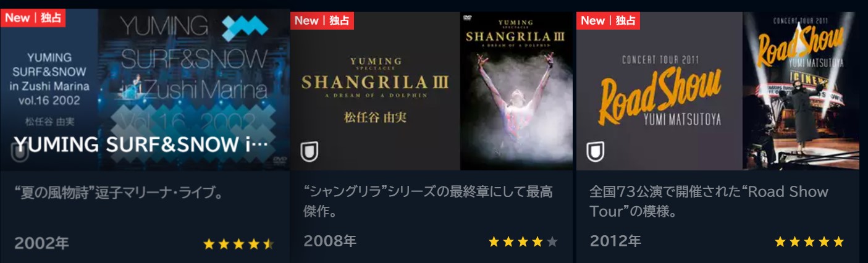Open the SHANGRILA III DVD cover thumbnail
Viewport: 868px width, 263px height.
[516, 91]
